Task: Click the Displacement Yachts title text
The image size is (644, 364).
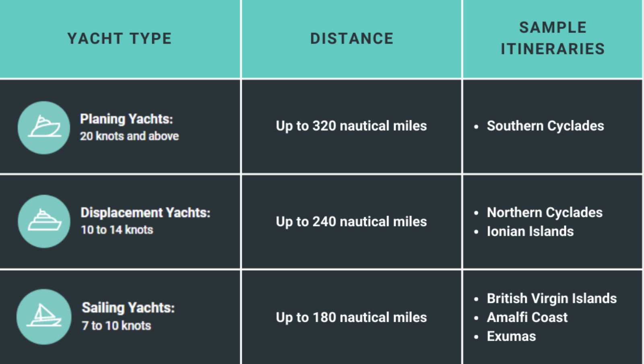Action: click(x=145, y=212)
